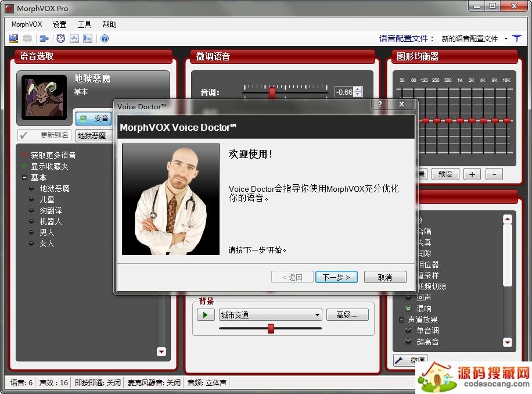Select the 机器人 voice in the list
This screenshot has height=394, width=532.
(x=51, y=221)
